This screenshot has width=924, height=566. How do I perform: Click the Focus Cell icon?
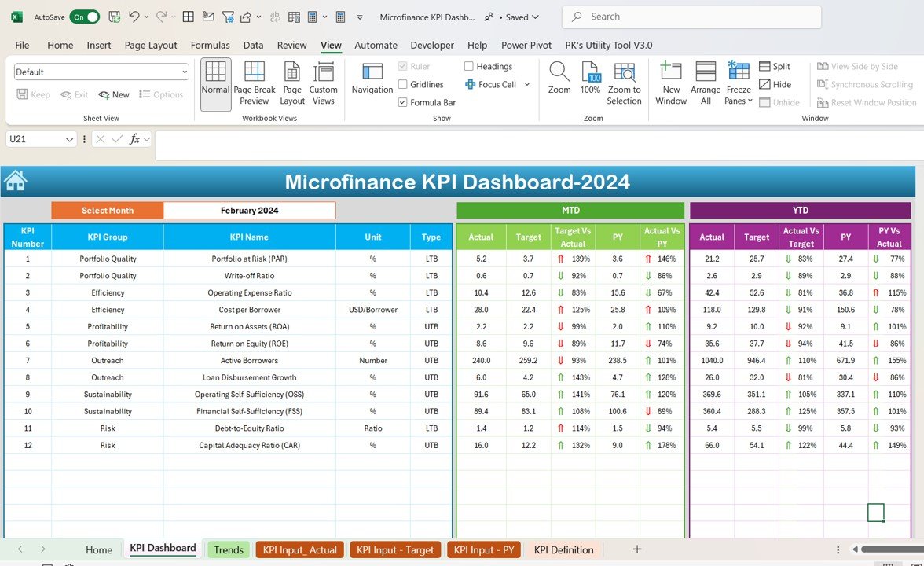tap(470, 84)
